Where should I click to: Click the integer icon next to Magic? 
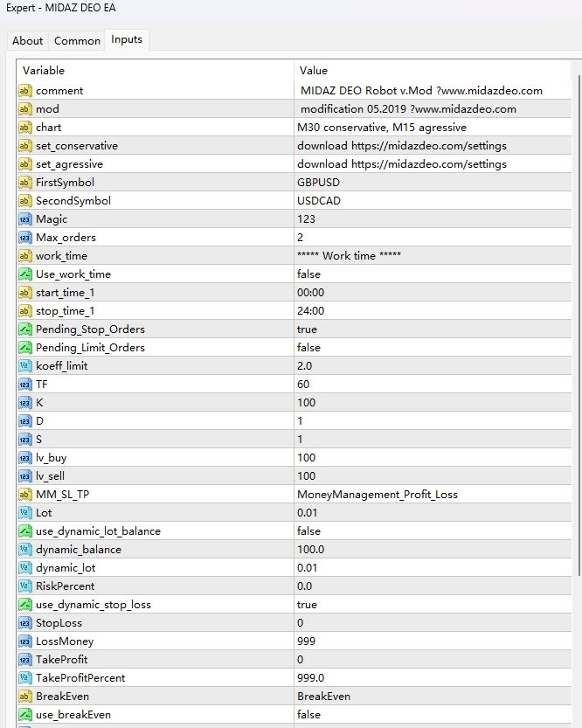25,219
